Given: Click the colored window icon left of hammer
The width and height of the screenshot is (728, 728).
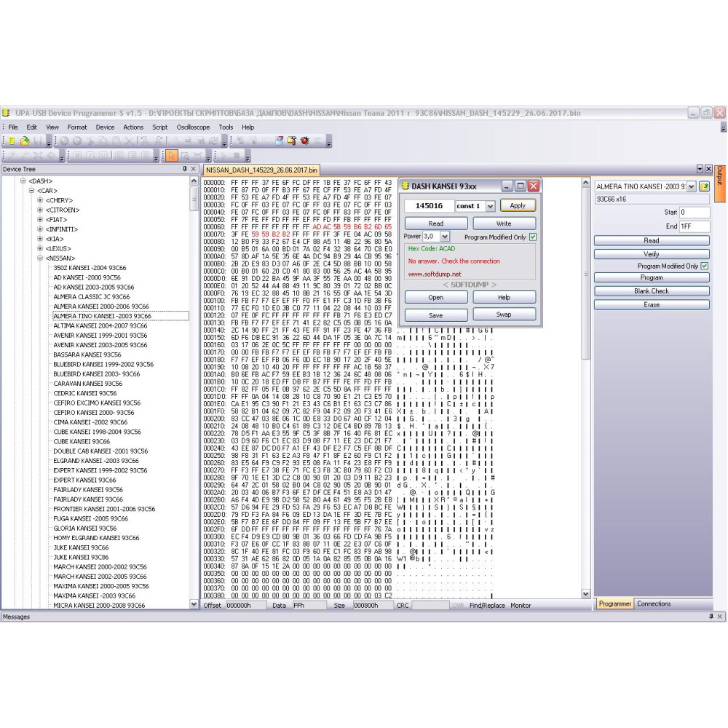Looking at the screenshot, I should pyautogui.click(x=279, y=141).
